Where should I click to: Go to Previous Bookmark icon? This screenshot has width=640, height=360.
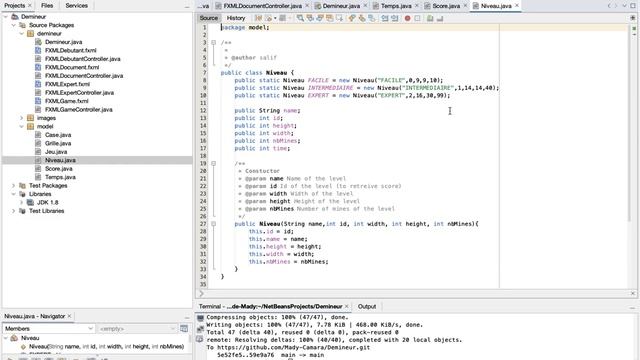click(352, 18)
